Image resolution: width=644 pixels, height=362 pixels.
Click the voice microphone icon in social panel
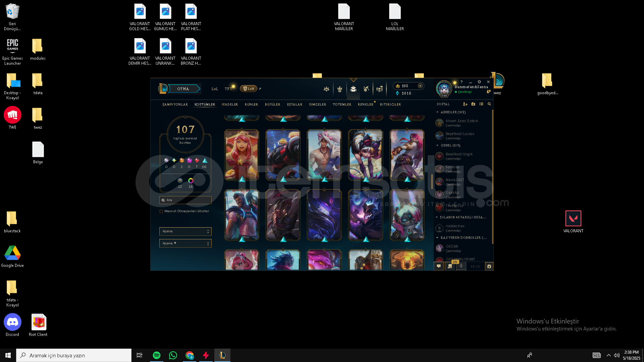click(461, 266)
